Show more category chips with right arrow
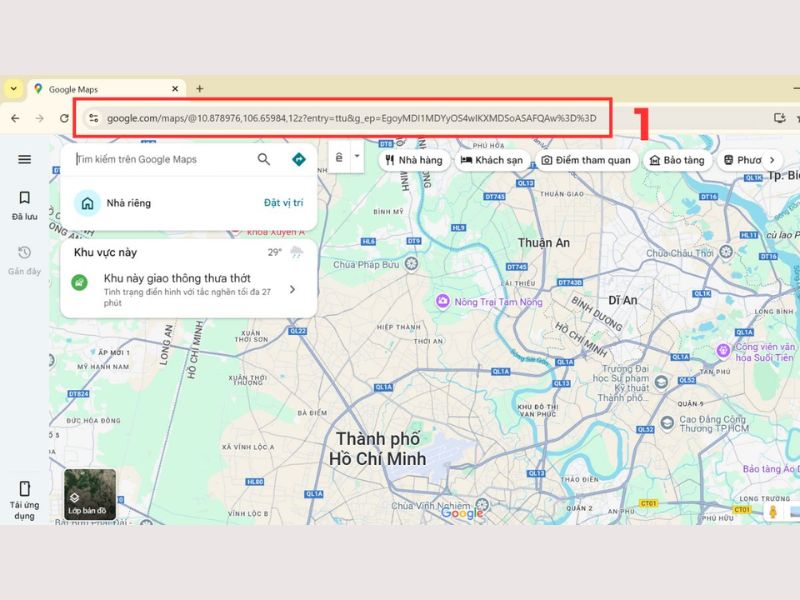This screenshot has height=600, width=800. pos(772,160)
